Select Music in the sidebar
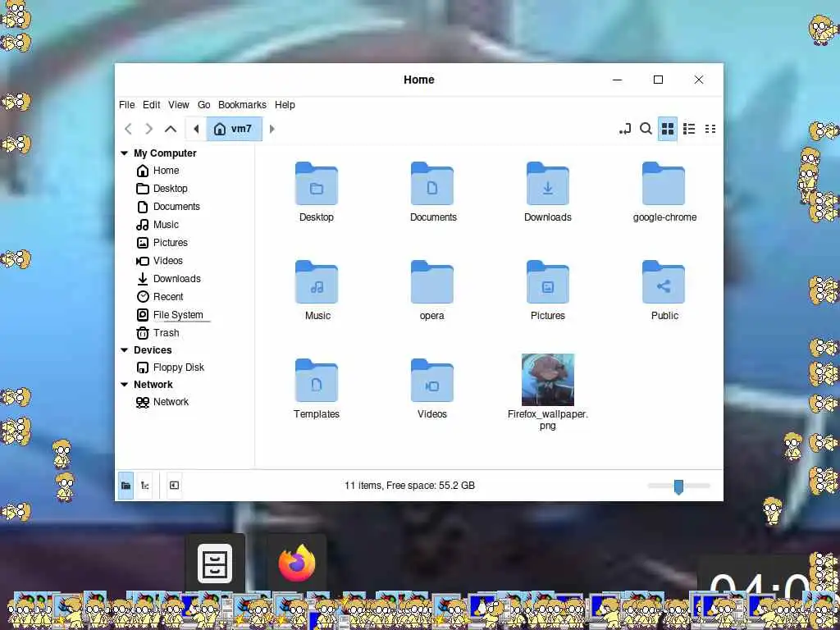 166,225
